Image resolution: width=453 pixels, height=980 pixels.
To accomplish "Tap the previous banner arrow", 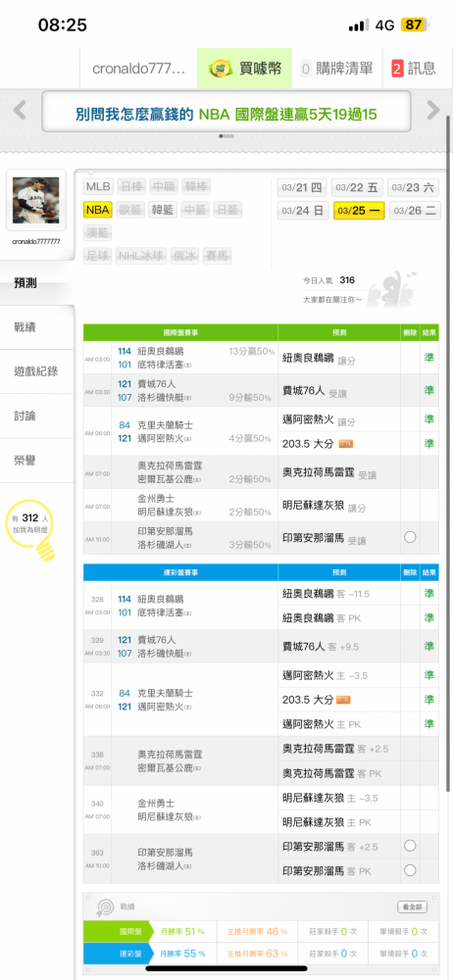I will point(20,111).
